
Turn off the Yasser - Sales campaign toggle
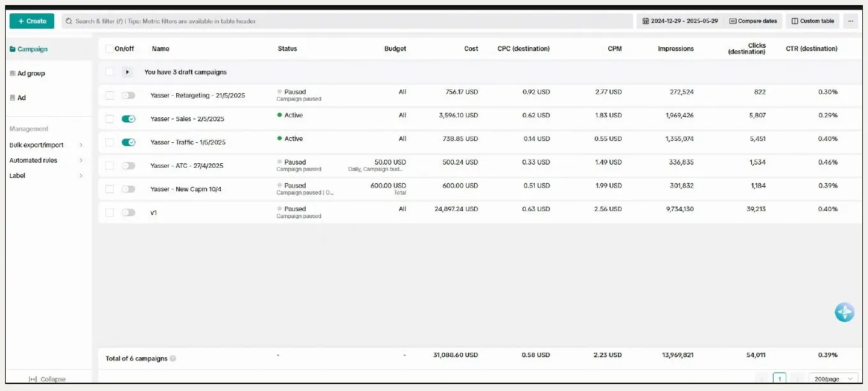(128, 119)
